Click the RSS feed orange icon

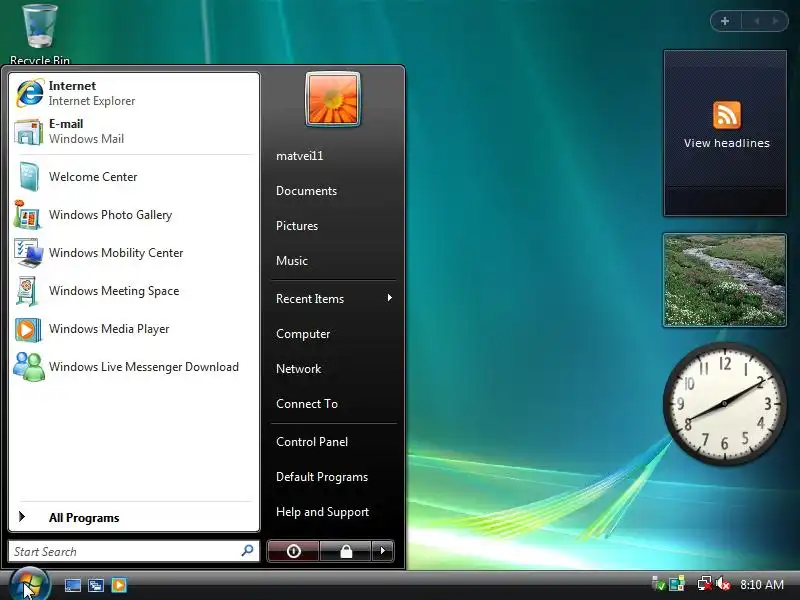(x=727, y=115)
